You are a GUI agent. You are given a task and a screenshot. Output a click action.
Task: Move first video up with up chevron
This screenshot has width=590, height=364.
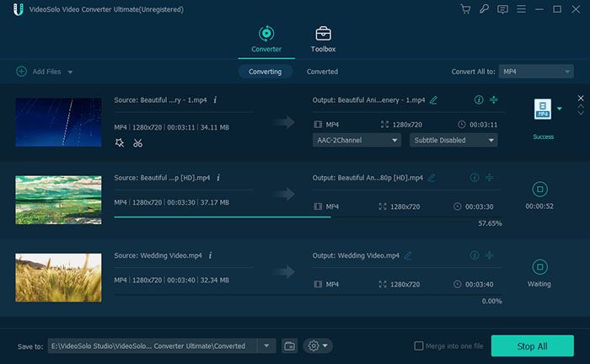point(581,106)
